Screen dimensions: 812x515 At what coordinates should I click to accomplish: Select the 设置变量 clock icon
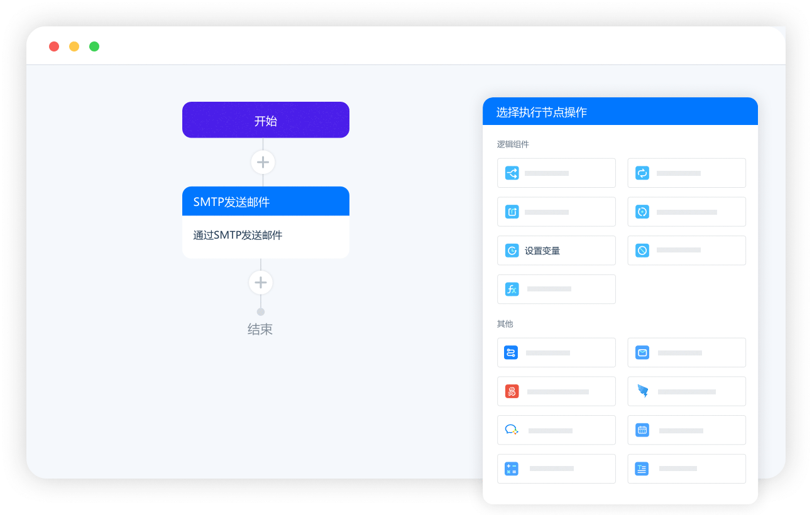click(x=511, y=250)
